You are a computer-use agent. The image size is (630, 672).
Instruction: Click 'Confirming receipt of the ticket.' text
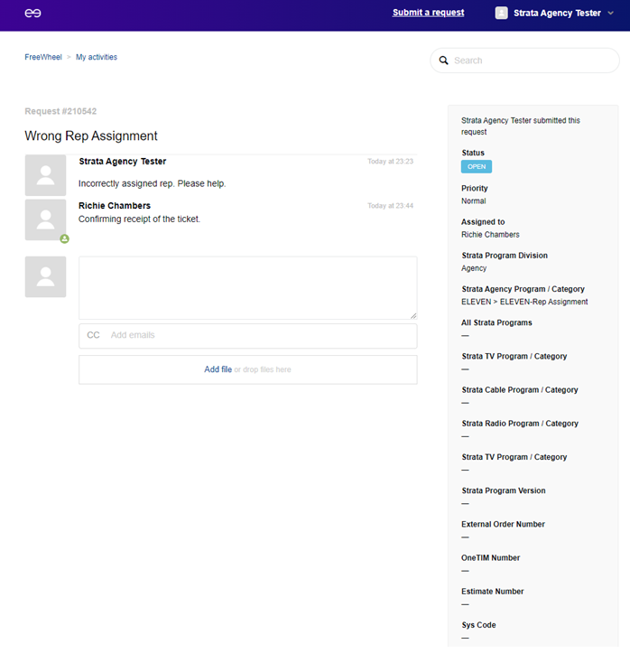[x=139, y=219]
